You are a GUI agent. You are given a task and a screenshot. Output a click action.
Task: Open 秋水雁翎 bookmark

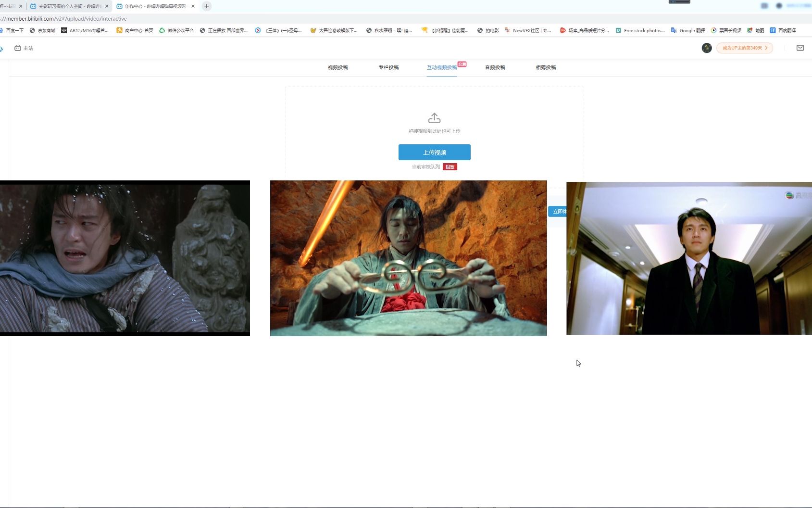(x=389, y=30)
